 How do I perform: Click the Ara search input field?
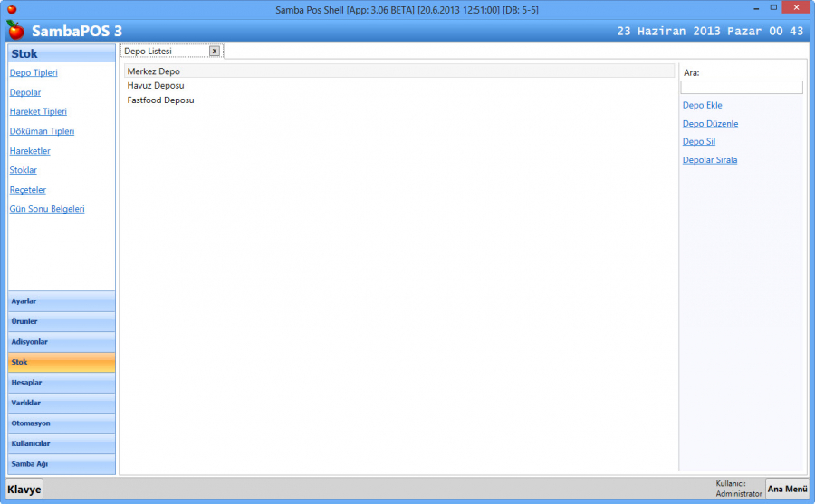(x=741, y=88)
